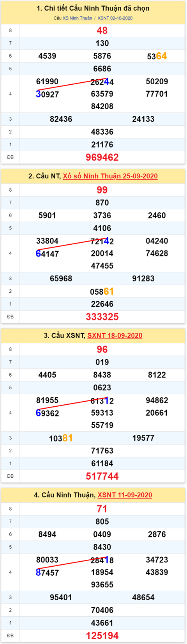Click number 10381 with orange digits
The image size is (187, 644).
coord(61,438)
